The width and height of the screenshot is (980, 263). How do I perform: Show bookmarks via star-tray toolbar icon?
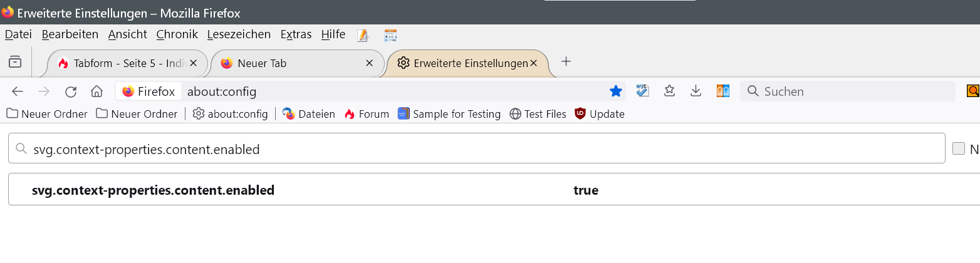(669, 91)
